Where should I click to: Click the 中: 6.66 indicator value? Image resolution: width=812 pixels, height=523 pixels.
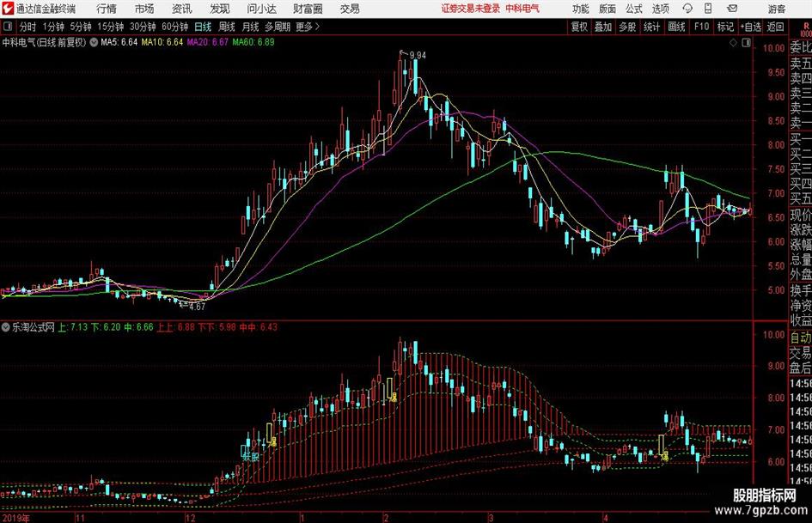[139, 327]
